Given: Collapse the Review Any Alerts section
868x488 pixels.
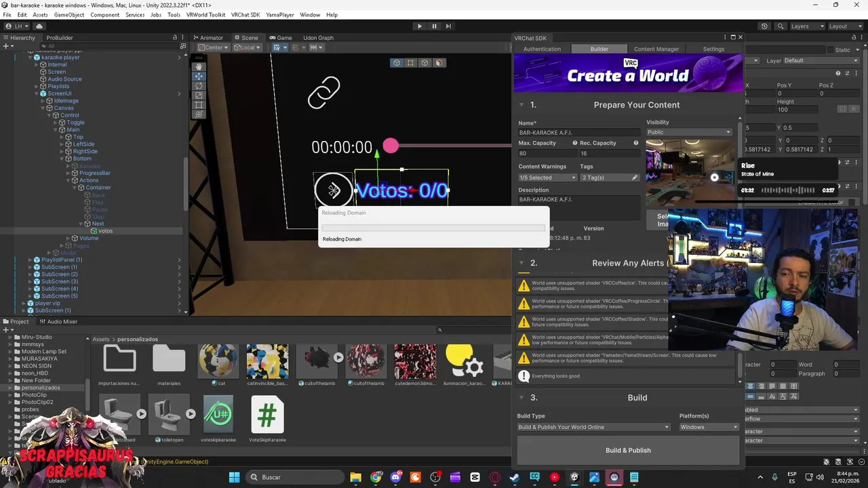Looking at the screenshot, I should [521, 263].
